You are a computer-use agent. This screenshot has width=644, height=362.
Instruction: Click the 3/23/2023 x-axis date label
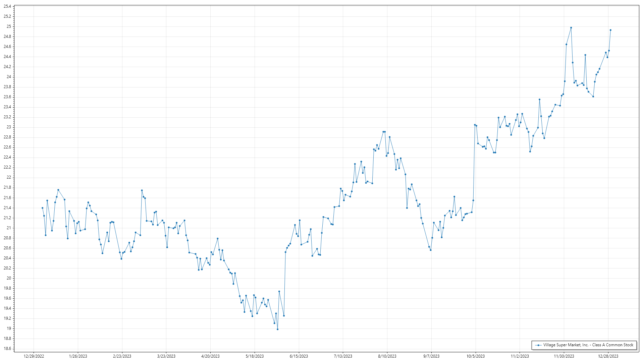[x=166, y=356]
